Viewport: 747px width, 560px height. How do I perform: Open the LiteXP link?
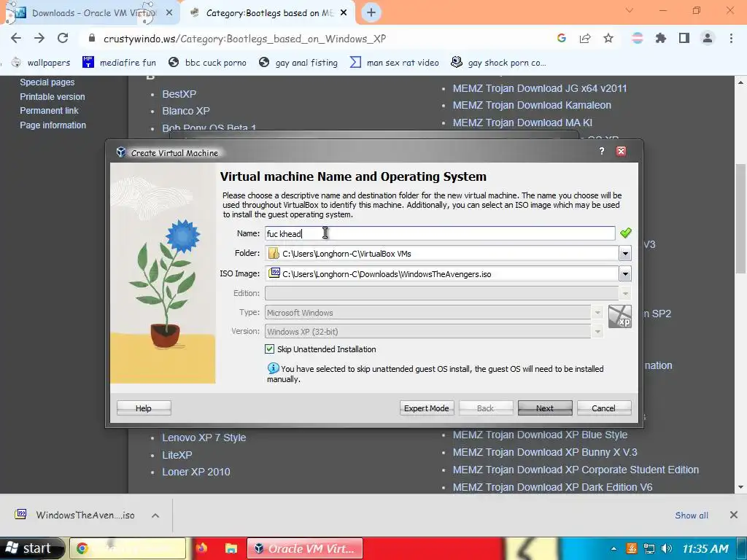(177, 455)
